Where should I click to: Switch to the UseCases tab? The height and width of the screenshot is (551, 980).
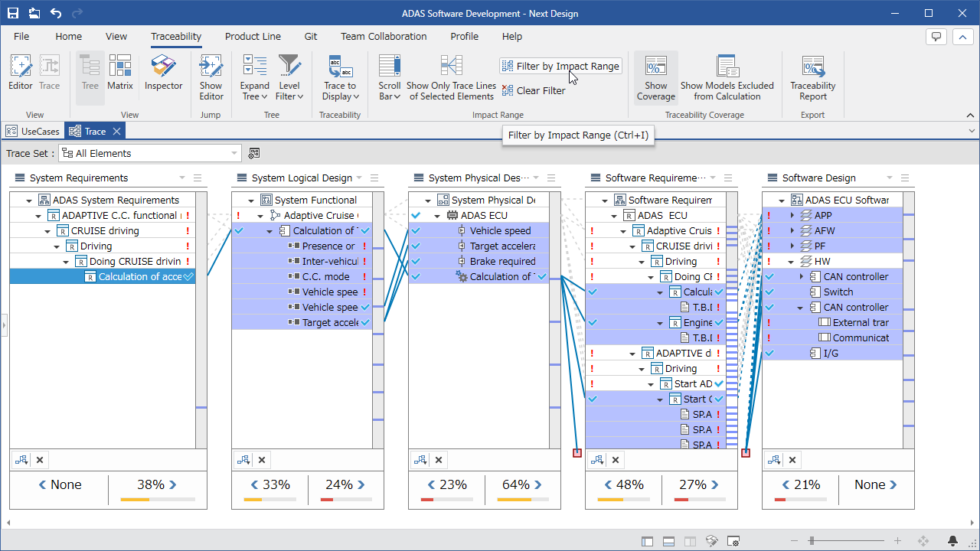point(32,131)
